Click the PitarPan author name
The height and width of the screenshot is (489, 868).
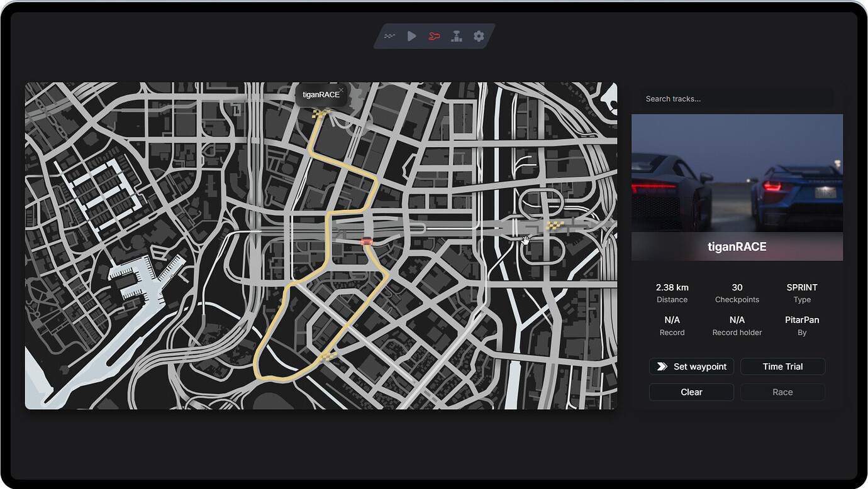tap(802, 320)
